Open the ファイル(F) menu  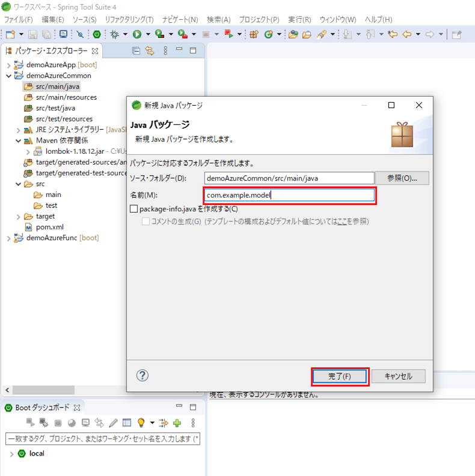point(19,20)
